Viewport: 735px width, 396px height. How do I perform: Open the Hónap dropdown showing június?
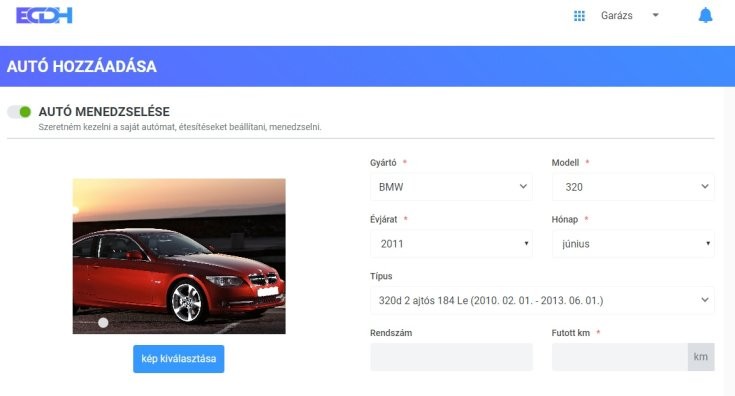(x=633, y=244)
